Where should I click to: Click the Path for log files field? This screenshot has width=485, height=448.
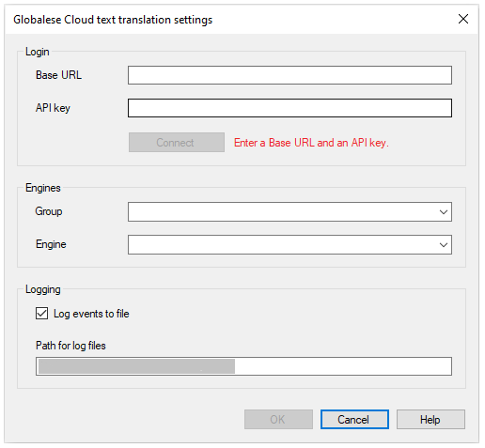click(x=243, y=366)
